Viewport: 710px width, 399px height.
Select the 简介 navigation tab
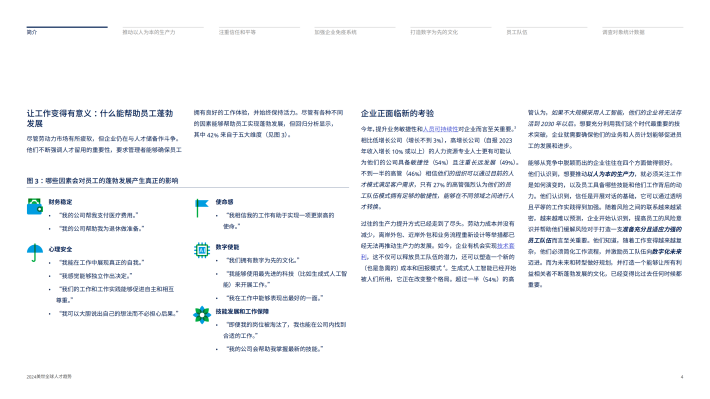[32, 32]
